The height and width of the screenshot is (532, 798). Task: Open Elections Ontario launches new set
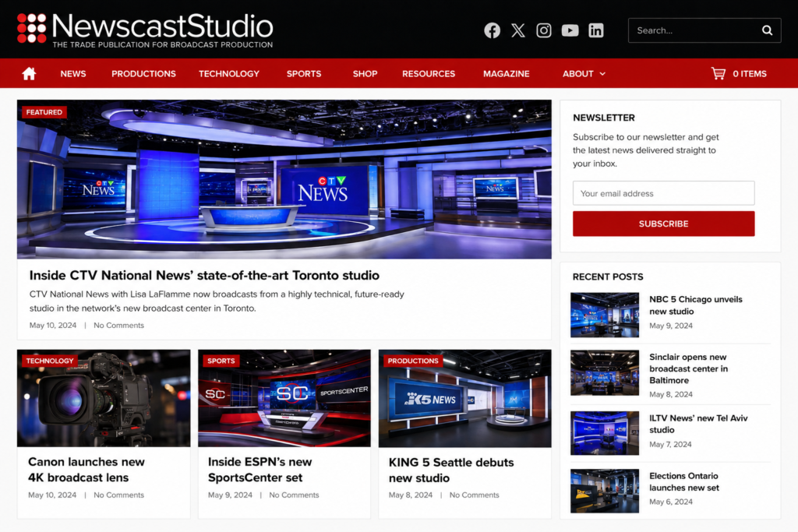684,481
